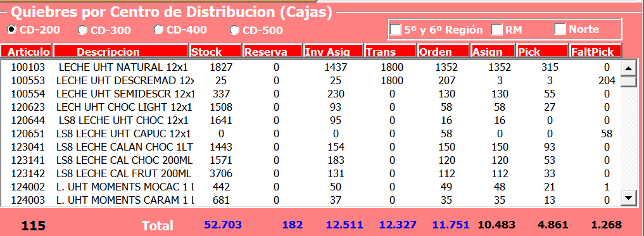Click the Orden column header
The width and height of the screenshot is (644, 236).
(x=443, y=51)
